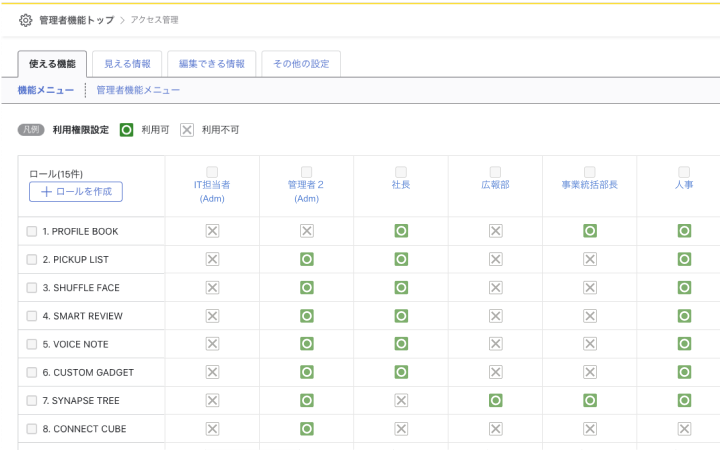Screen dimensions: 720x450
Task: Toggle SYNAPSE TREE permission for 社長
Action: pos(401,400)
